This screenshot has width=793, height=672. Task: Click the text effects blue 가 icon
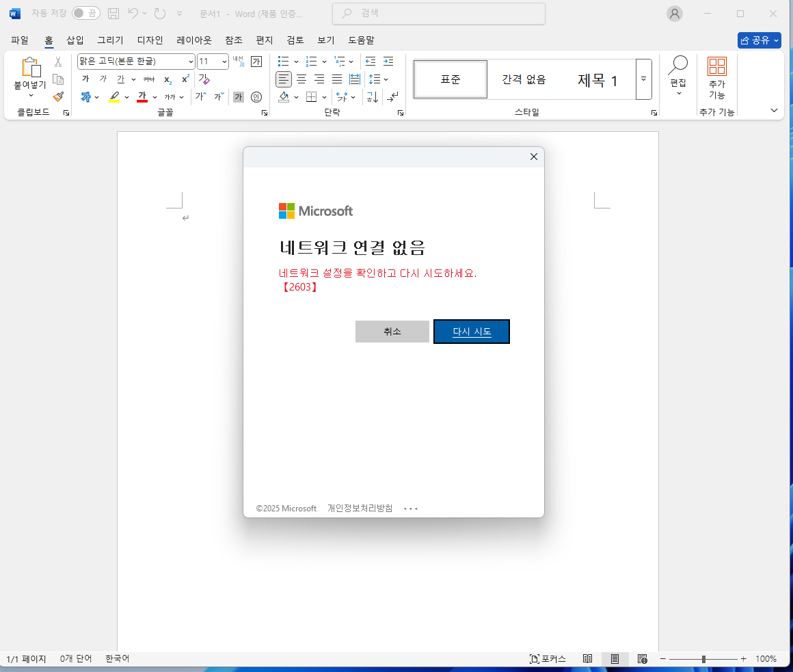coord(86,96)
